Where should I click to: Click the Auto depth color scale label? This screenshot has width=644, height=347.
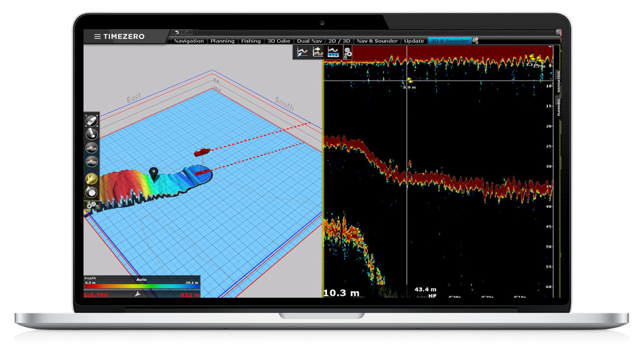pos(142,279)
